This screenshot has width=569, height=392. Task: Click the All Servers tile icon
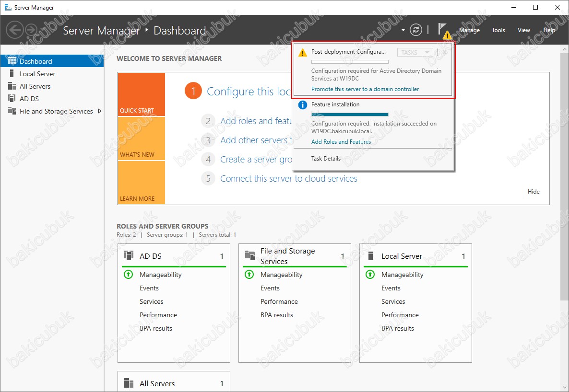(129, 383)
